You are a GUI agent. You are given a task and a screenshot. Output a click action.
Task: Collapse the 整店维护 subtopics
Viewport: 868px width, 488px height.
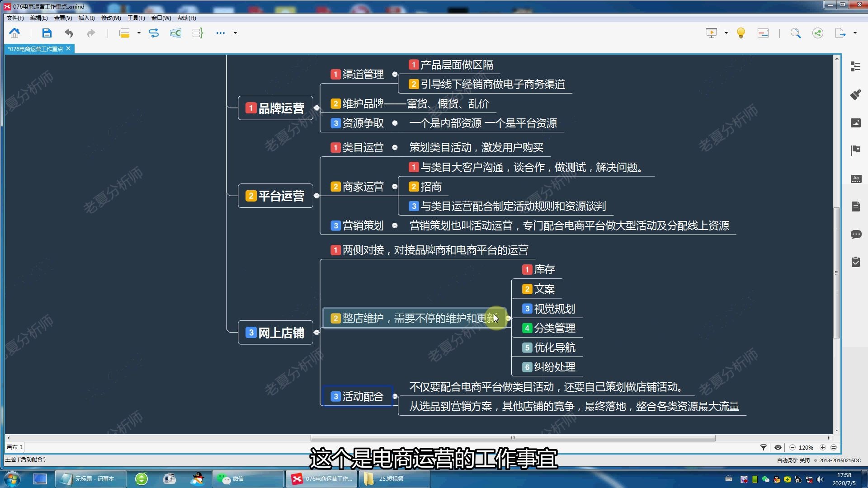[x=508, y=318]
